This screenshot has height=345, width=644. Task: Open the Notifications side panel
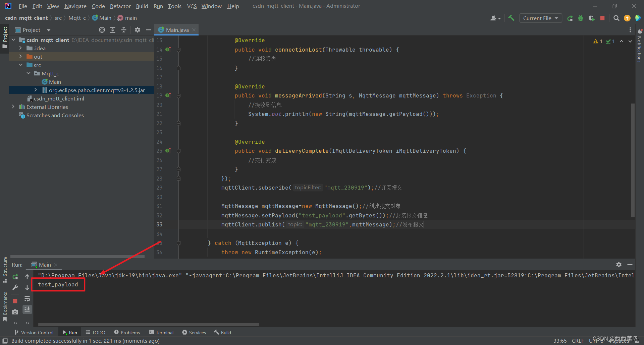pyautogui.click(x=639, y=45)
